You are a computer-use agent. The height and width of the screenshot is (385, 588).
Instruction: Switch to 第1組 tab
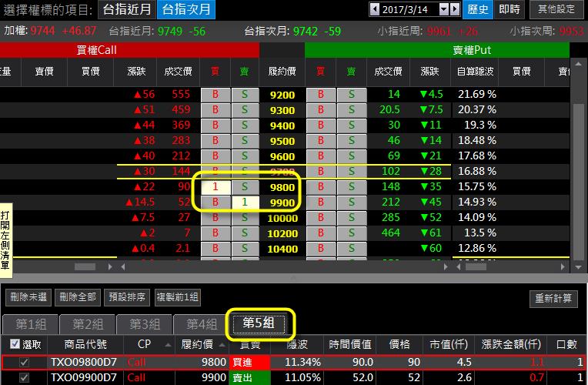(x=31, y=324)
